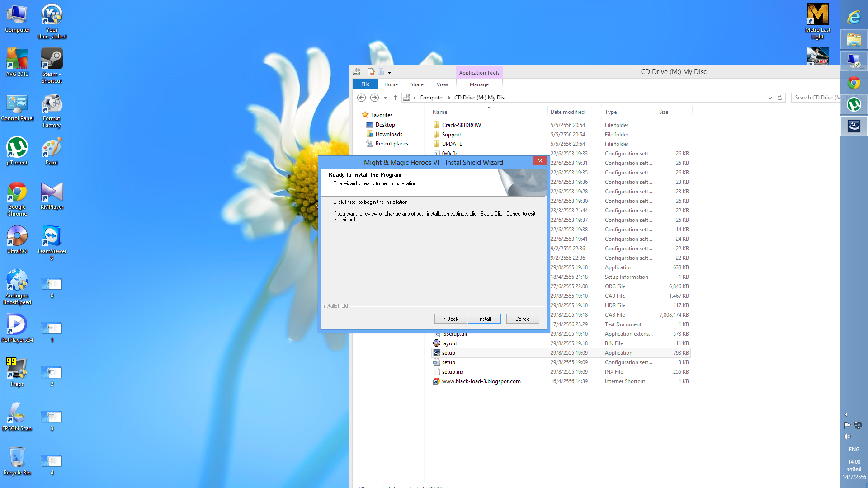The height and width of the screenshot is (488, 868).
Task: Click Install in the InstallShield wizard
Action: pos(484,319)
